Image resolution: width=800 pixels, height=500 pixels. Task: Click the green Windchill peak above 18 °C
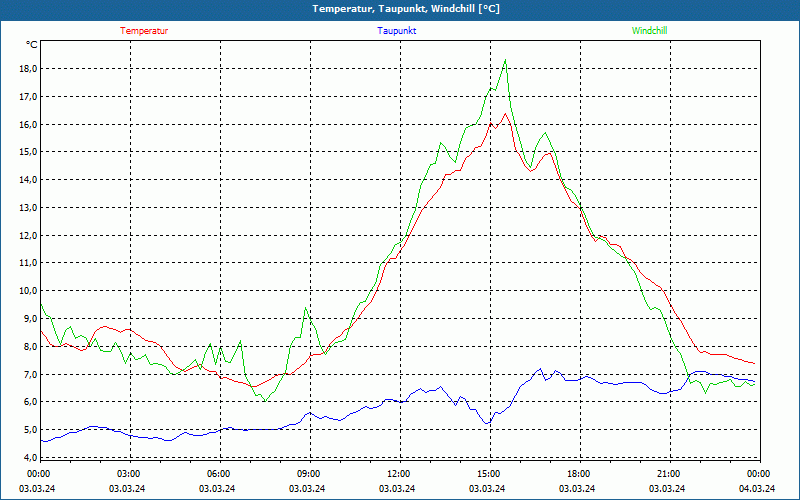(505, 60)
